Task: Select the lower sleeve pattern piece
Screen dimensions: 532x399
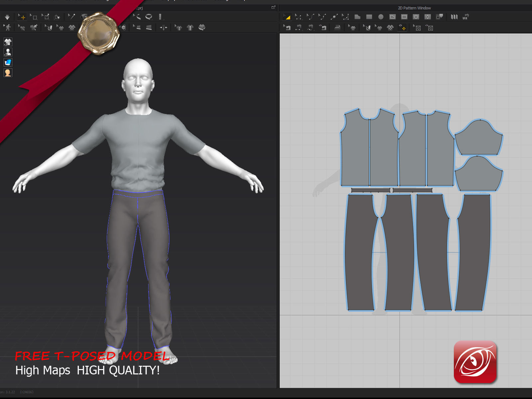Action: (x=479, y=175)
